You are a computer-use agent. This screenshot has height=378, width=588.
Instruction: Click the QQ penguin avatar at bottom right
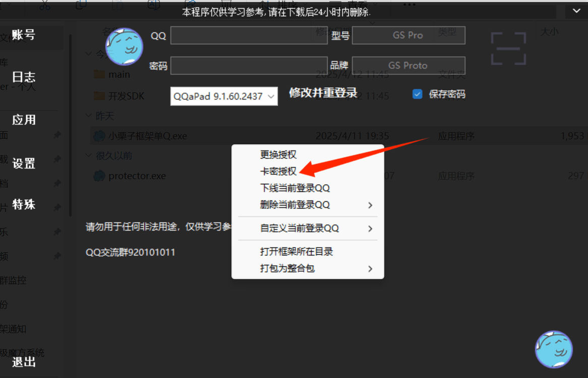click(x=553, y=349)
